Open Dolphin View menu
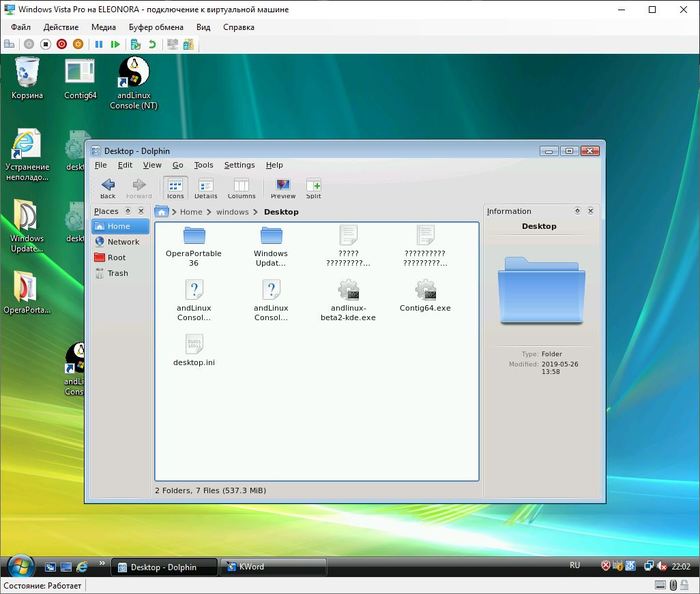The width and height of the screenshot is (700, 594). 152,165
